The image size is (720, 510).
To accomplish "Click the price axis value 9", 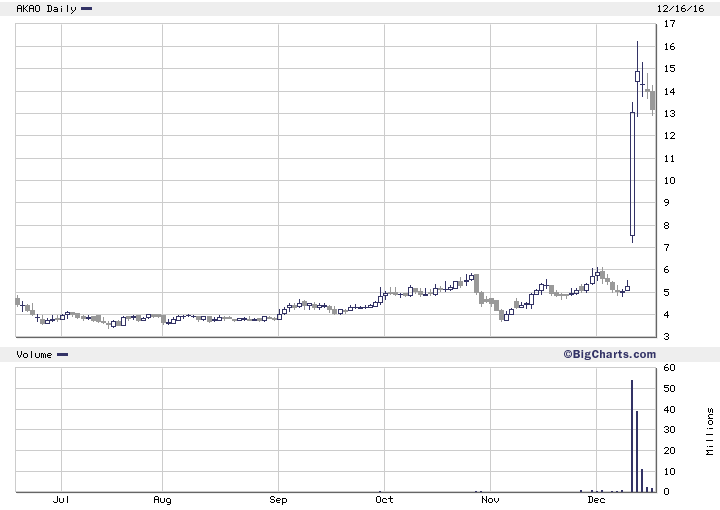I will [x=667, y=202].
